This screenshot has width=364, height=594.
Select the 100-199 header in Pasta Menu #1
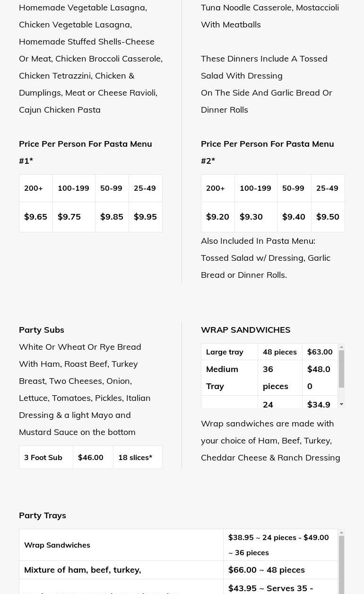click(73, 188)
